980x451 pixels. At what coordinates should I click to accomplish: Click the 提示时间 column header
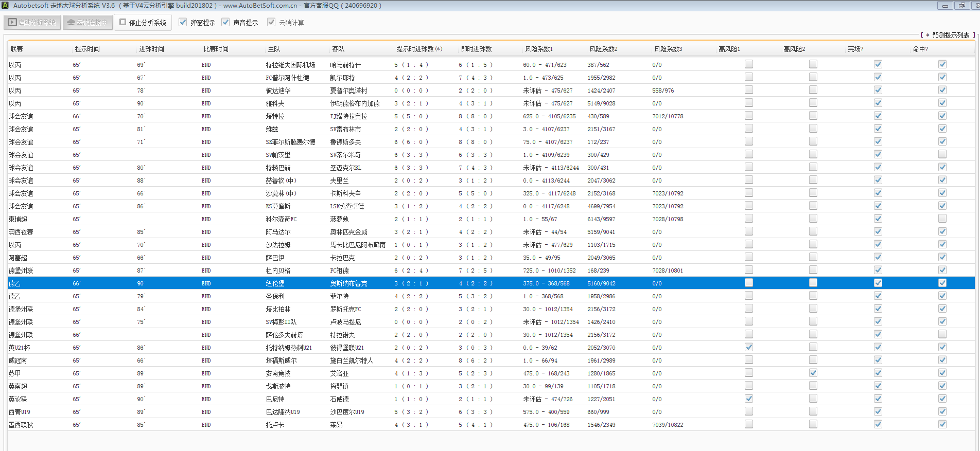click(87, 49)
